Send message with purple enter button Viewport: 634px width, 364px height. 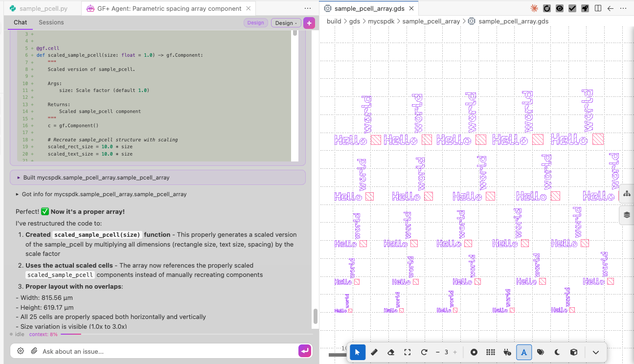[304, 351]
